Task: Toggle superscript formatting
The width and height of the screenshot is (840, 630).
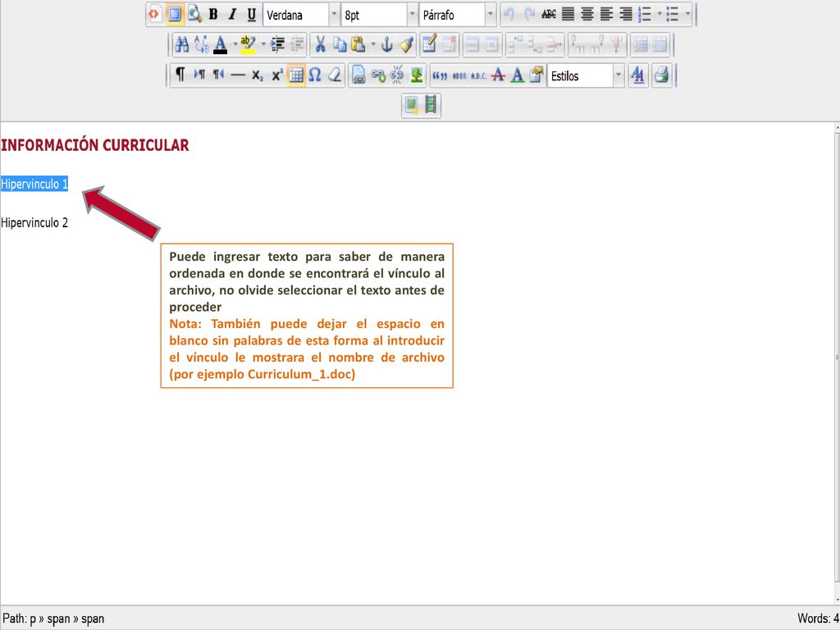Action: (x=276, y=75)
